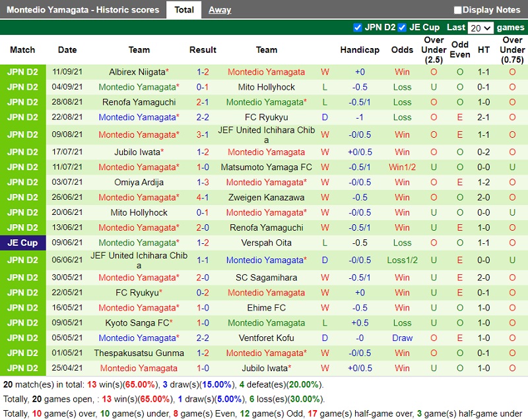
Task: Switch to the Away tab
Action: [x=220, y=10]
